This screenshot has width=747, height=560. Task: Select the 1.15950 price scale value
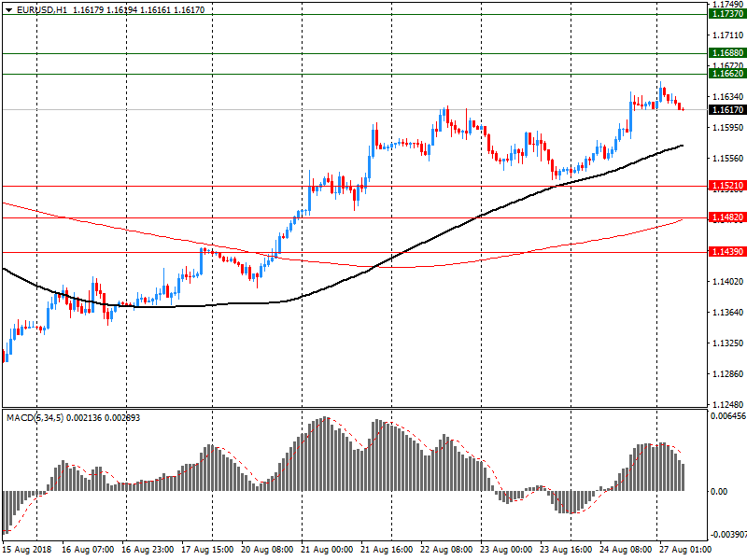pyautogui.click(x=728, y=128)
